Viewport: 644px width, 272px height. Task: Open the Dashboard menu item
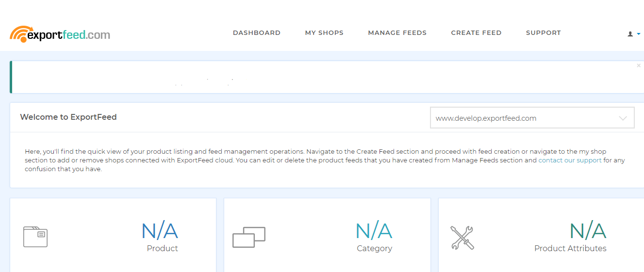tap(257, 33)
